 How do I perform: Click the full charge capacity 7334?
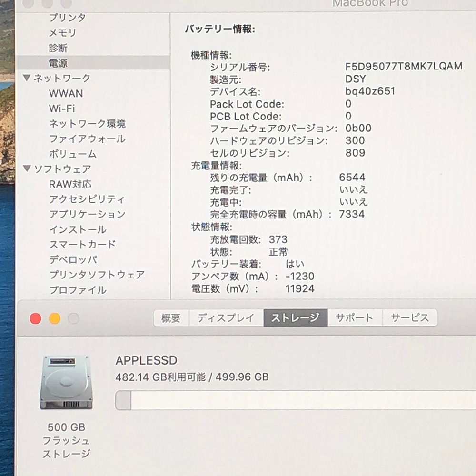[x=352, y=214]
